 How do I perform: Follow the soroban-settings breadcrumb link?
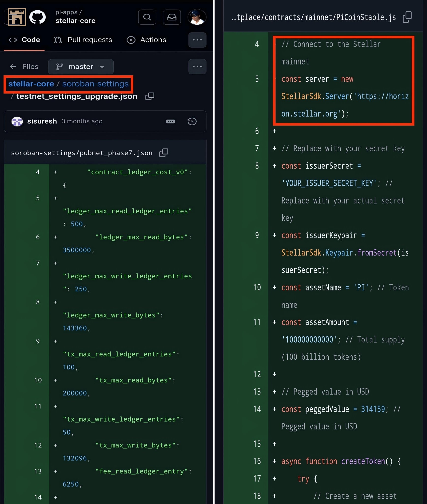pyautogui.click(x=95, y=84)
